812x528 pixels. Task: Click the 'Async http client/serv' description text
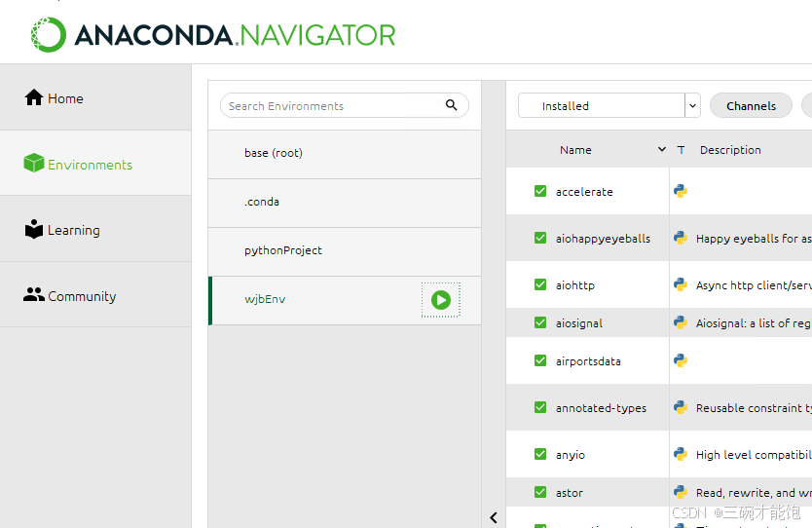click(754, 285)
